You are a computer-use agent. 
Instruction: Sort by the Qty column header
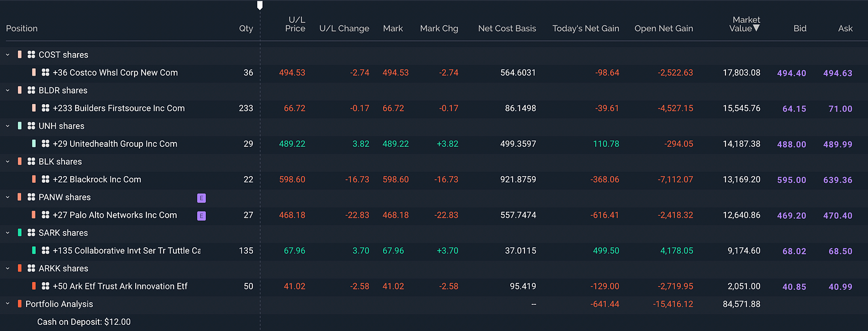(246, 29)
